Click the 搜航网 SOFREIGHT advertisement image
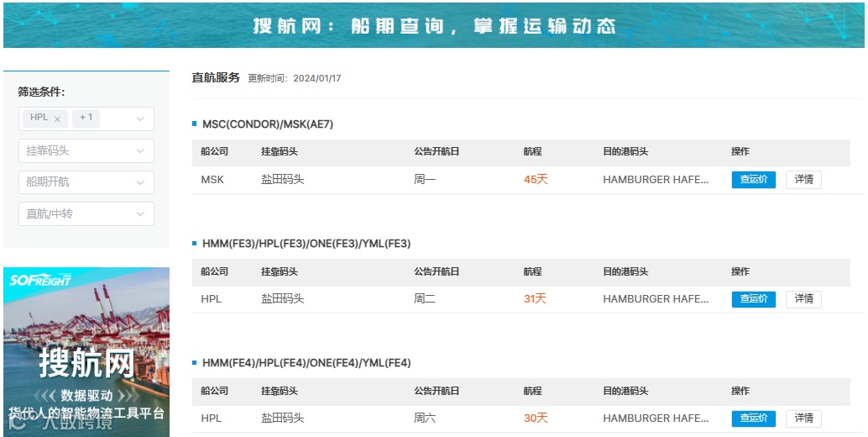Image resolution: width=868 pixels, height=437 pixels. coord(86,352)
